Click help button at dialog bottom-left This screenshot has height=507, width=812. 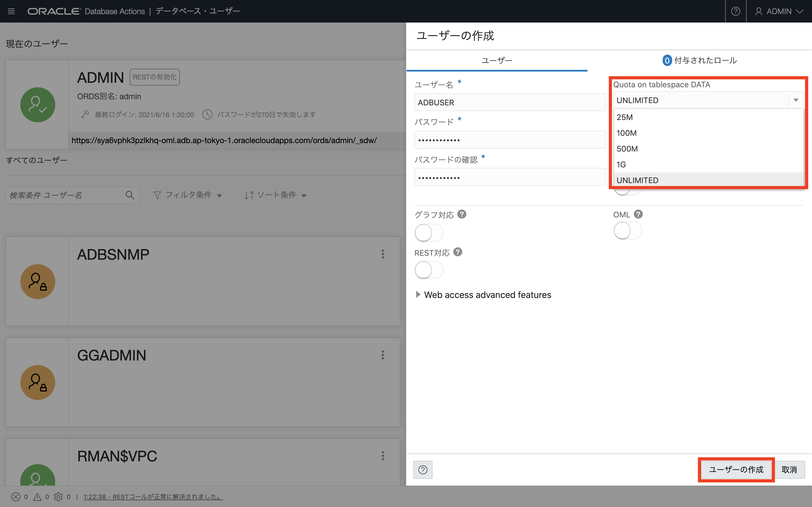click(x=423, y=470)
